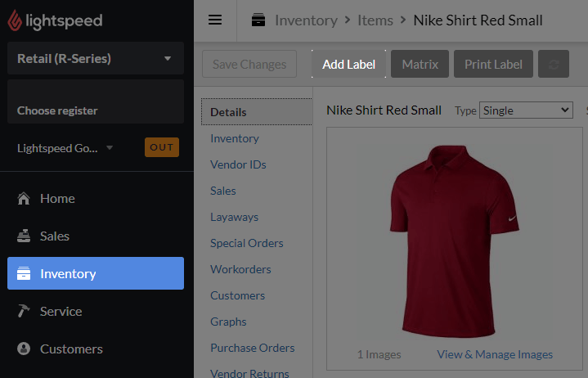Viewport: 588px width, 378px height.
Task: Open the item Customers tab
Action: 238,295
